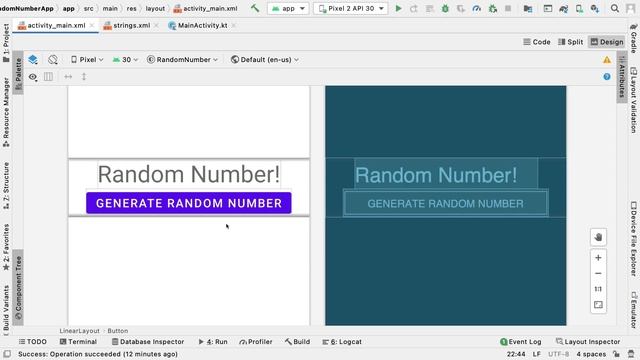This screenshot has width=640, height=360.
Task: Switch to Design view mode
Action: click(x=607, y=42)
